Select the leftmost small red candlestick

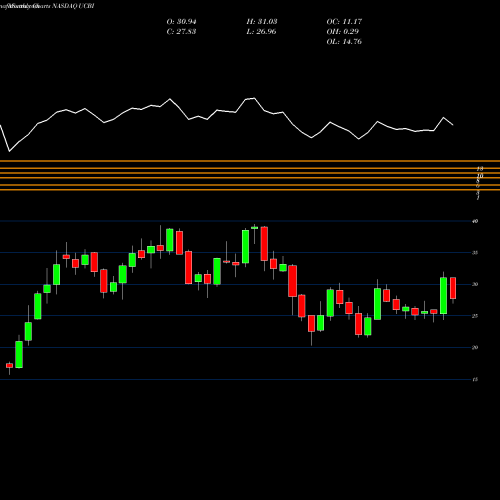click(x=9, y=365)
